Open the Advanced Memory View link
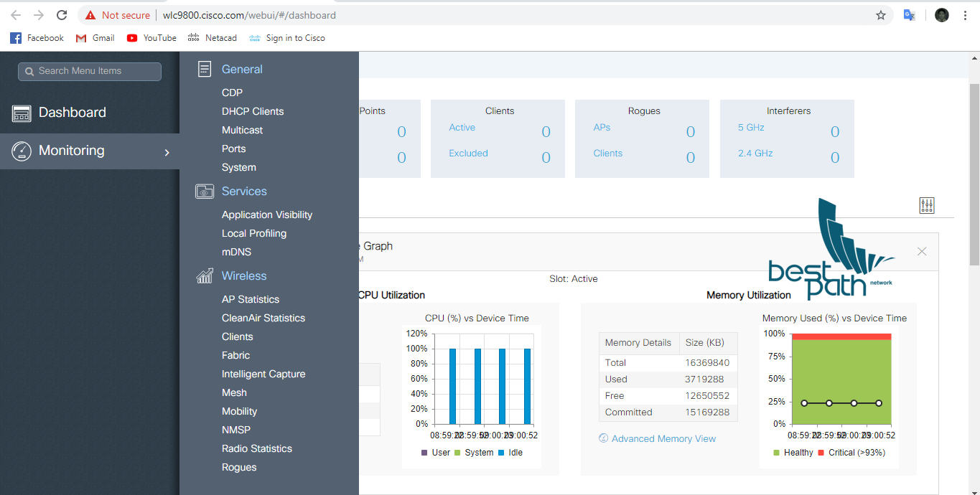Viewport: 980px width, 495px height. pos(663,438)
